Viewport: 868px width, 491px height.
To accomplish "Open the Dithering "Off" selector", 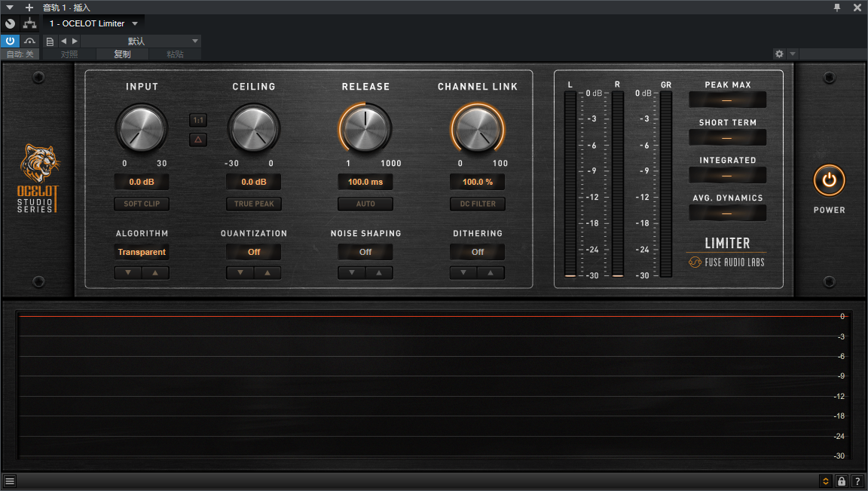I will click(478, 252).
